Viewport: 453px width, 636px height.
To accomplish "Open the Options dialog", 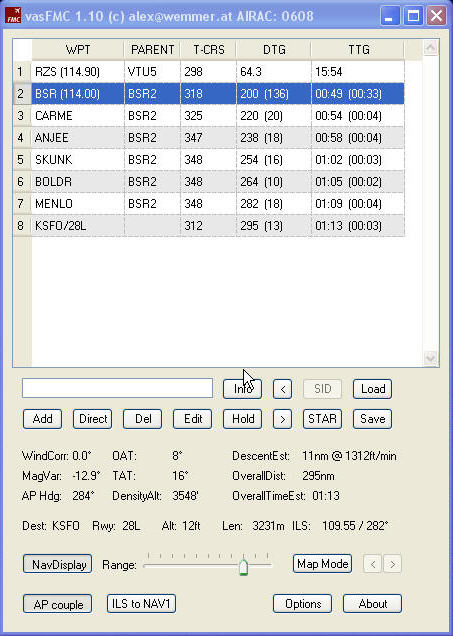I will pyautogui.click(x=303, y=604).
